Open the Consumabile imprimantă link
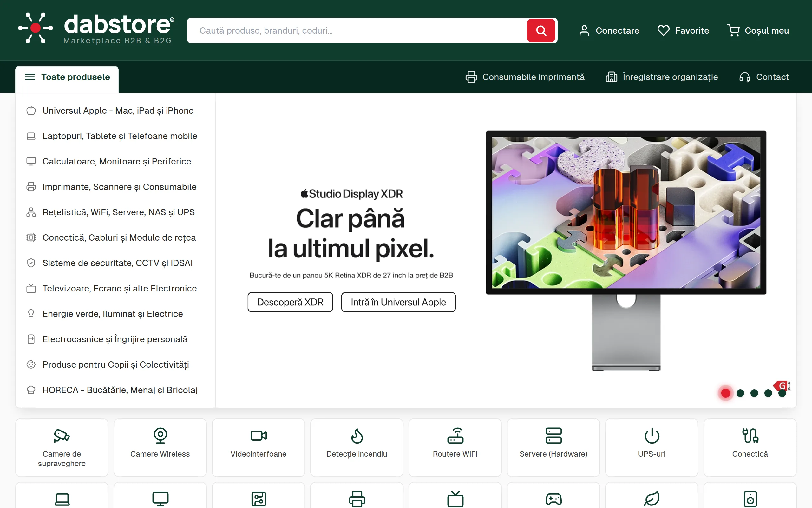The width and height of the screenshot is (812, 508). (525, 77)
